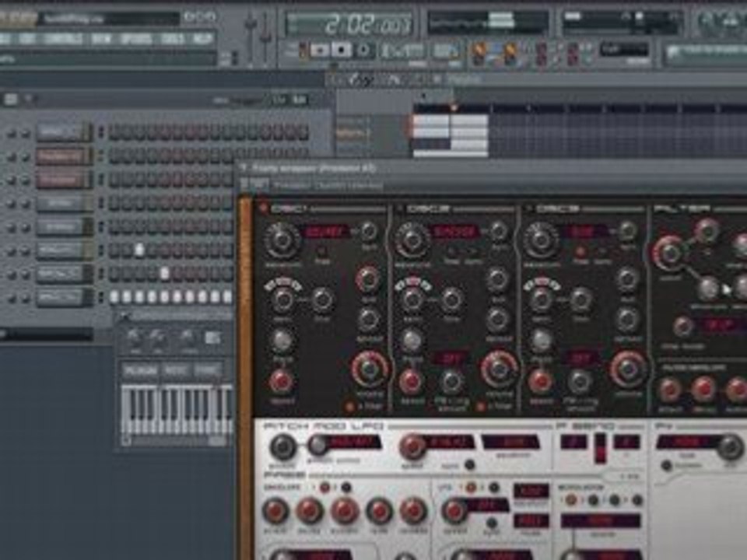747x560 pixels.
Task: Toggle the OSC3 on/off LED
Action: (529, 208)
